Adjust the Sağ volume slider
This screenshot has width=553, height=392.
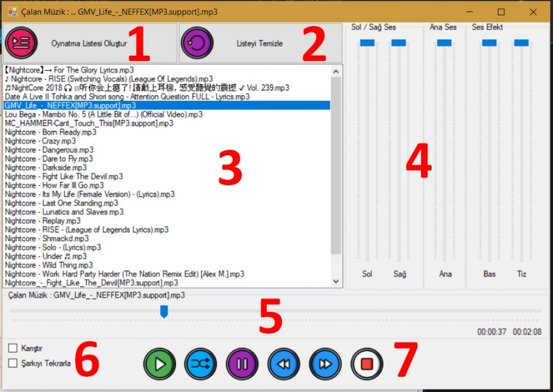point(400,43)
